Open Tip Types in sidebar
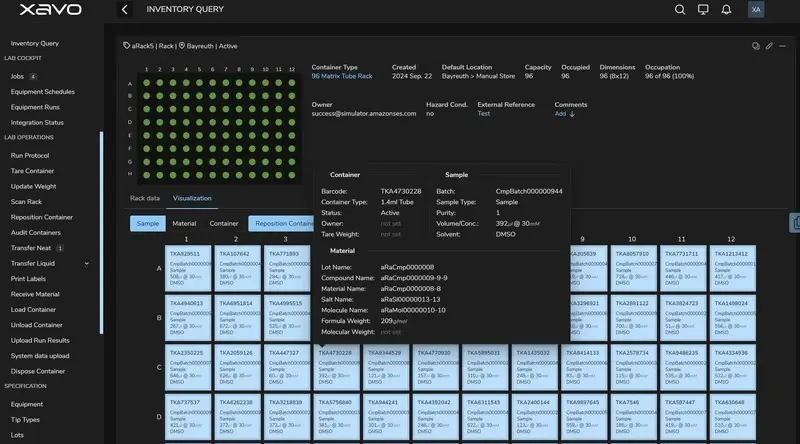The width and height of the screenshot is (800, 444). click(x=25, y=420)
